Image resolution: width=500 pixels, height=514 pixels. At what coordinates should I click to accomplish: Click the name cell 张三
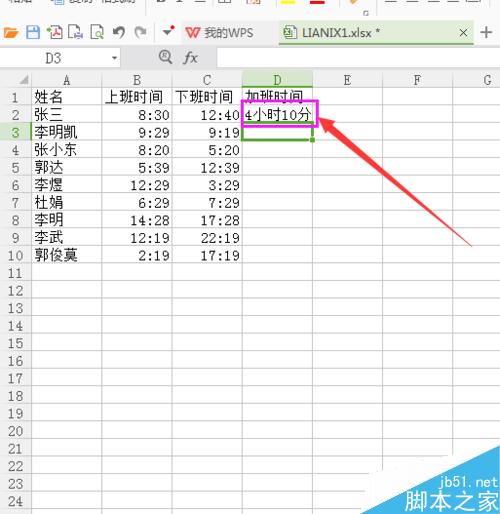coord(67,115)
